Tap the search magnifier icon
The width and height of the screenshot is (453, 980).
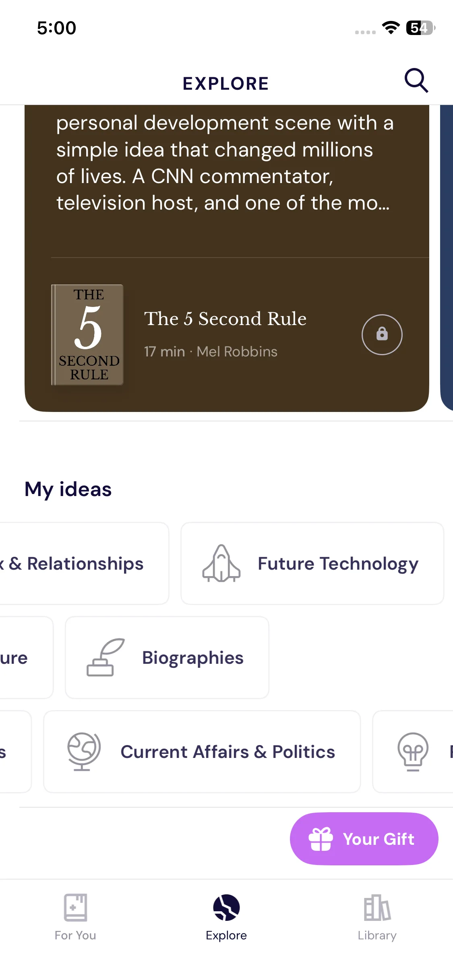416,80
